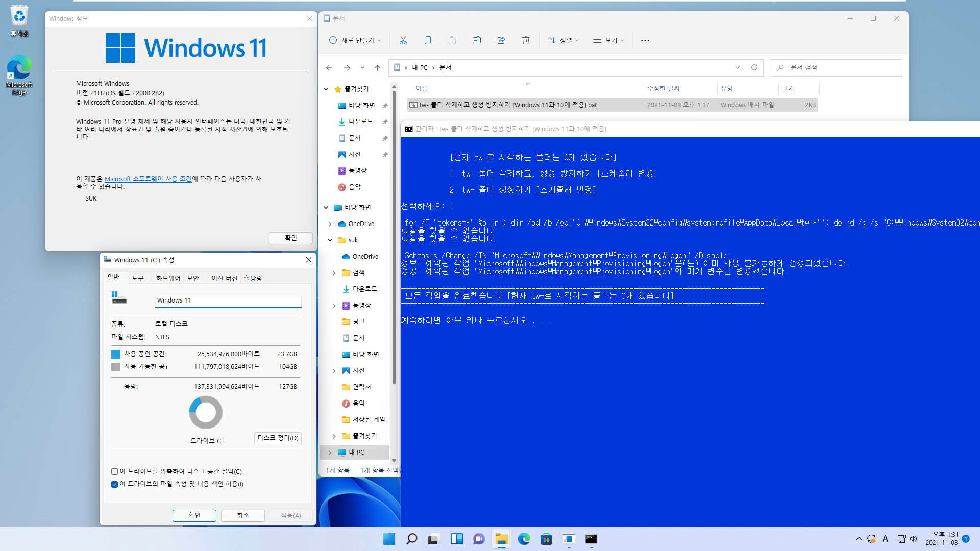Expand the OneDrive node in tree
This screenshot has width=980, height=551.
coord(330,224)
